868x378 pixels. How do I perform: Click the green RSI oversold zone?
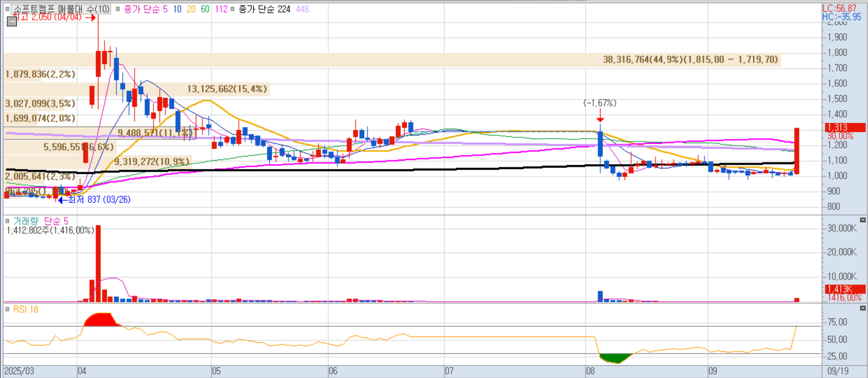pyautogui.click(x=615, y=358)
